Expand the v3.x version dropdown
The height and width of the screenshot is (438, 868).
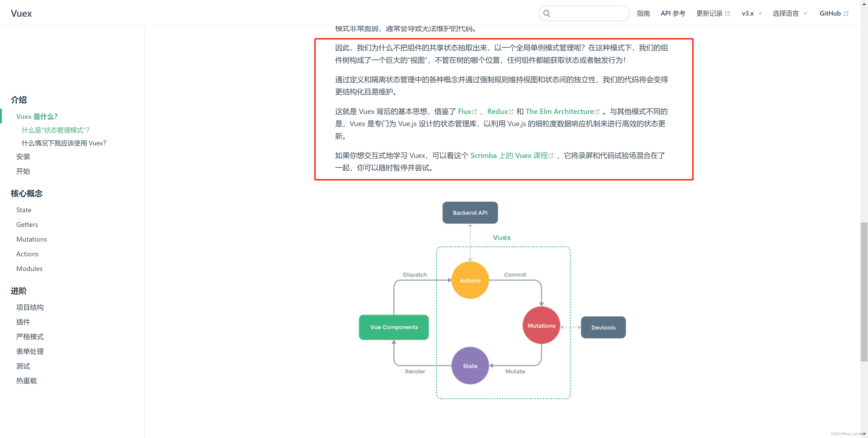(751, 14)
